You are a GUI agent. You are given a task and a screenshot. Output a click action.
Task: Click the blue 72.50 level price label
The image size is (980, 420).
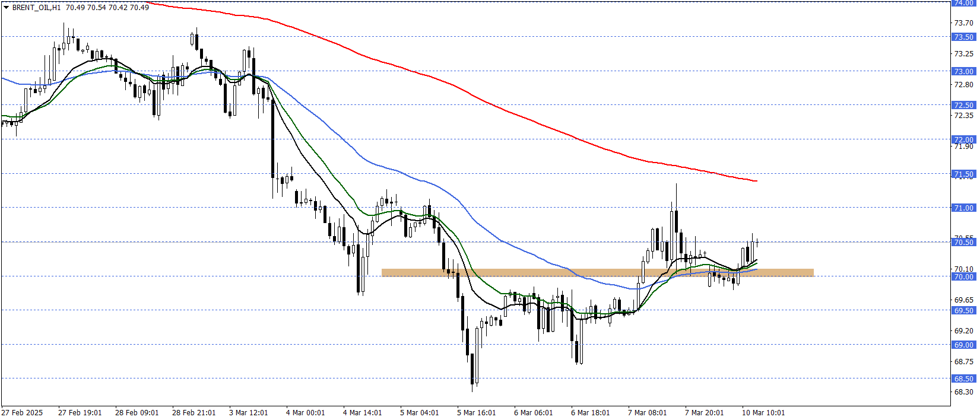pos(963,105)
